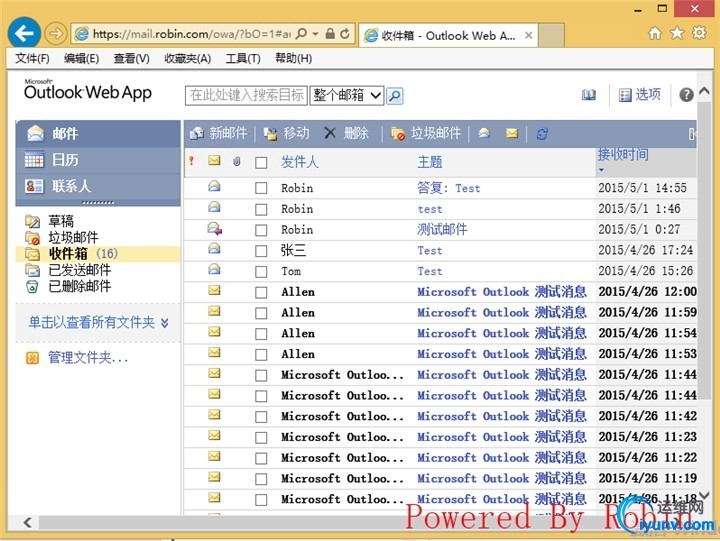The image size is (720, 541).
Task: Open the 编辑(E) menu
Action: point(81,58)
